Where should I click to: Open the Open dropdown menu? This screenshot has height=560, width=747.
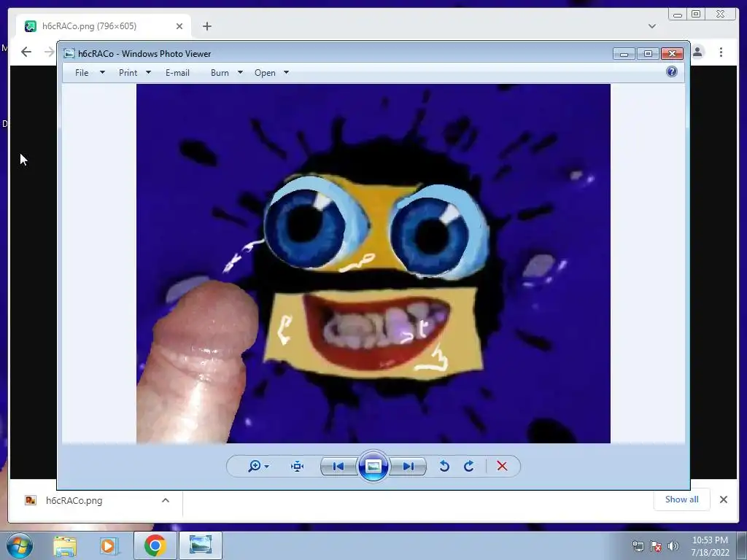click(271, 73)
